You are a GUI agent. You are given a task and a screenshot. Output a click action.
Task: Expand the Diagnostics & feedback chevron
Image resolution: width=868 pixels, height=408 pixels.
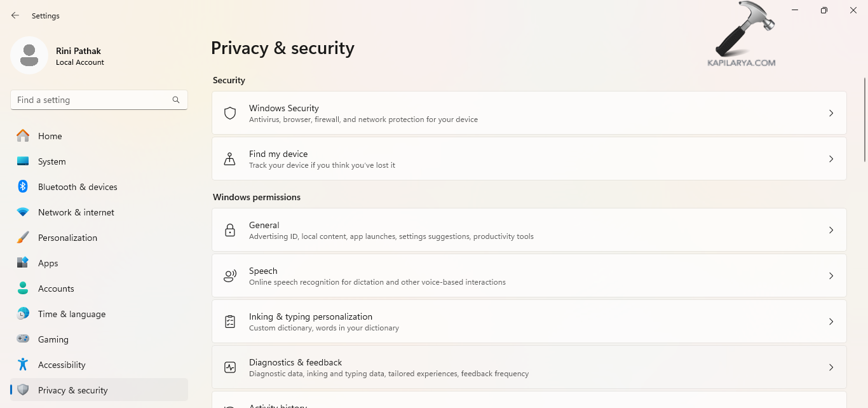pos(831,367)
